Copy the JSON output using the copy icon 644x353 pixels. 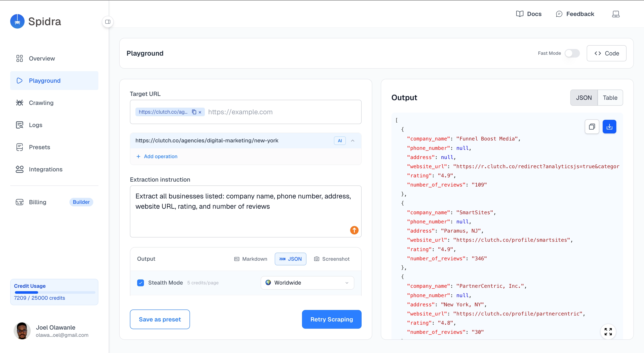pyautogui.click(x=592, y=127)
